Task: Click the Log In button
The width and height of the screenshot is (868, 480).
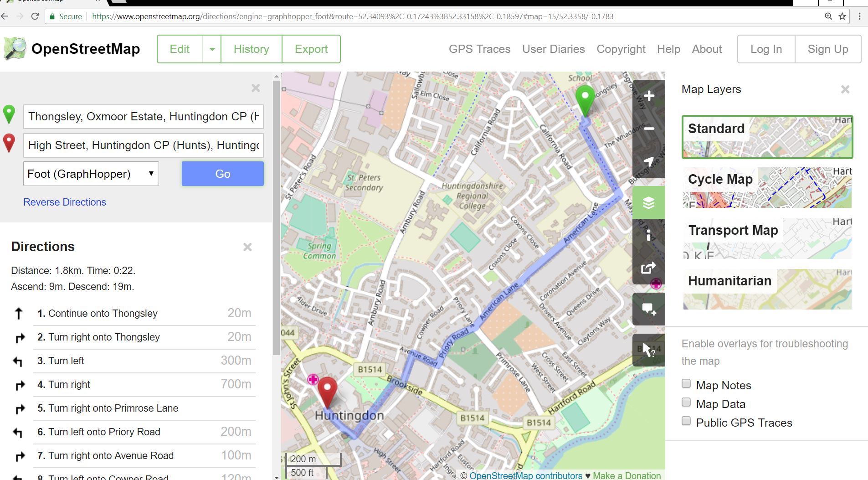Action: 766,49
